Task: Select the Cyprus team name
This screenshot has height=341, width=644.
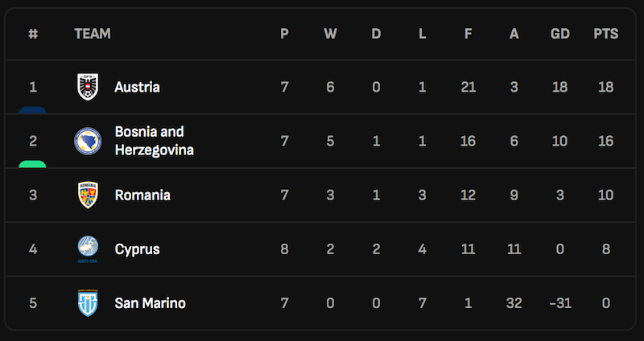Action: tap(137, 249)
